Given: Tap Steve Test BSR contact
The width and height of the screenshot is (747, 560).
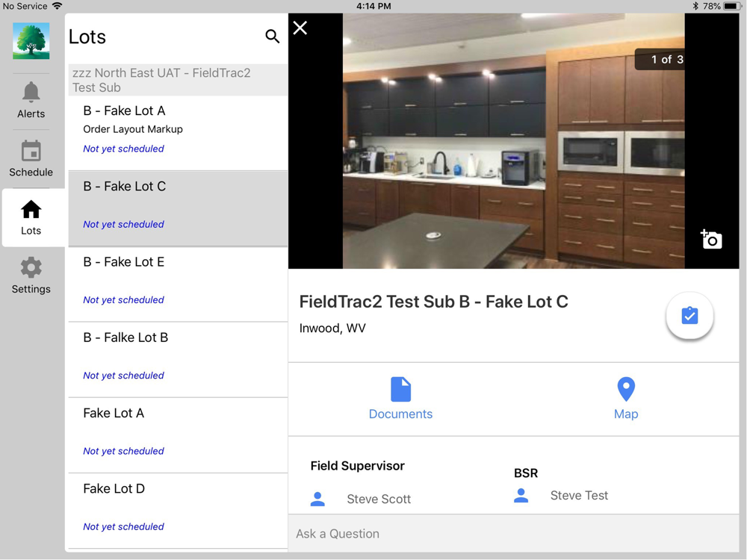Looking at the screenshot, I should coord(561,496).
